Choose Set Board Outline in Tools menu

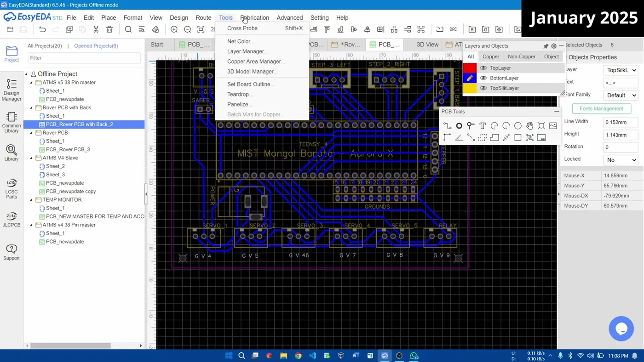point(262,85)
